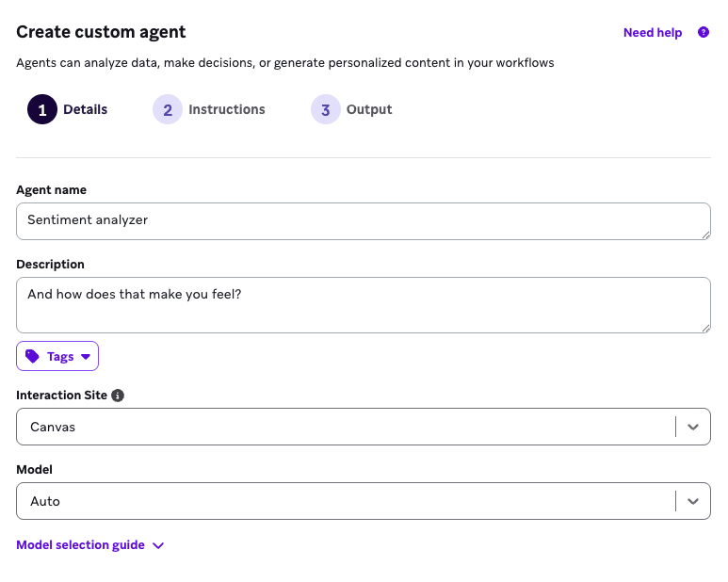728x582 pixels.
Task: Open the Tags dropdown caret
Action: (86, 357)
